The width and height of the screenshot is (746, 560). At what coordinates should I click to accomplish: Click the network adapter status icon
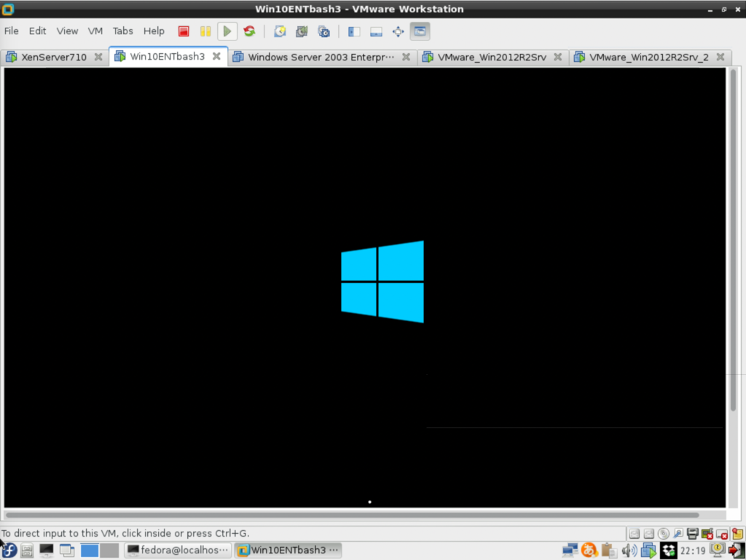point(678,533)
